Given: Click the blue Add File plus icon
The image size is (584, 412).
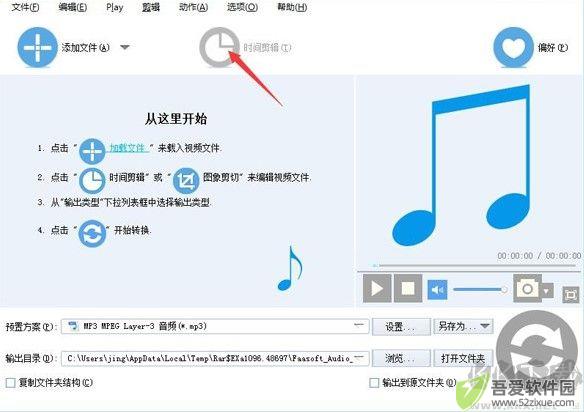Looking at the screenshot, I should [37, 47].
